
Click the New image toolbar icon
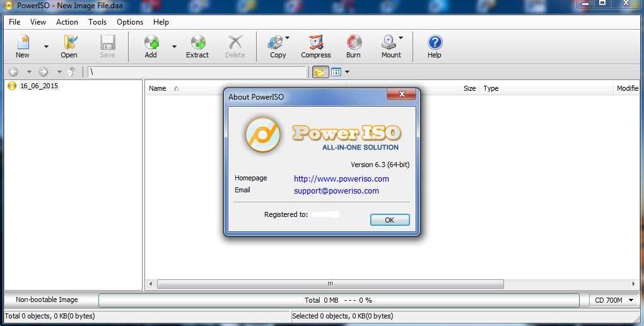23,47
